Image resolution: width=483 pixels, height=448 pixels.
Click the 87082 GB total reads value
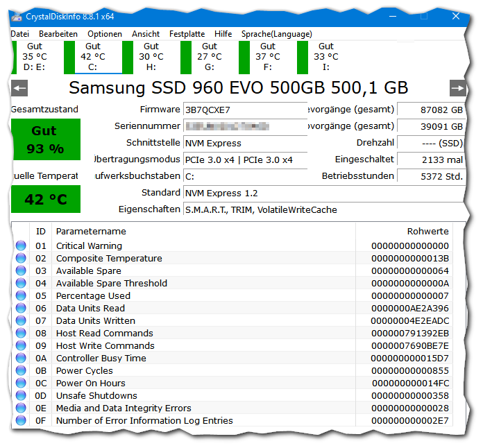click(431, 110)
